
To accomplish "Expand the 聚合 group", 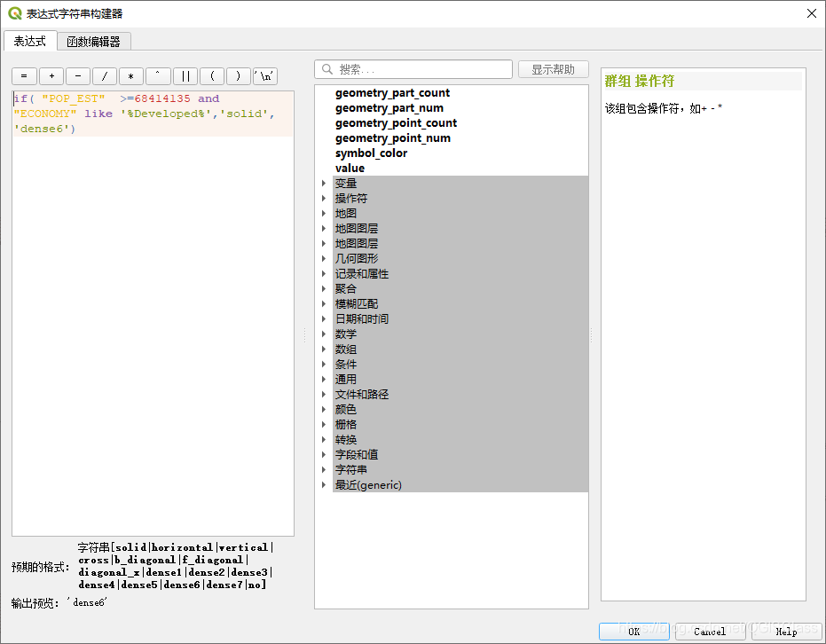I will tap(324, 288).
